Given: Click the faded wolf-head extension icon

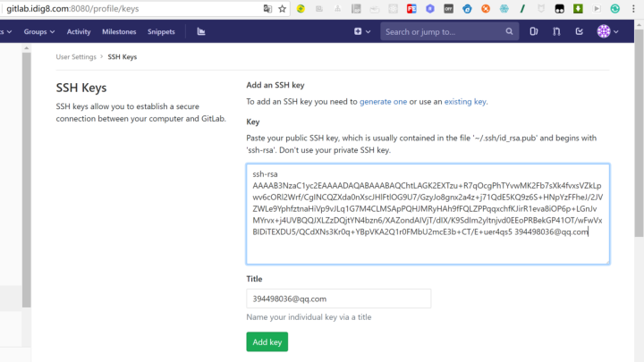Looking at the screenshot, I should 541,9.
